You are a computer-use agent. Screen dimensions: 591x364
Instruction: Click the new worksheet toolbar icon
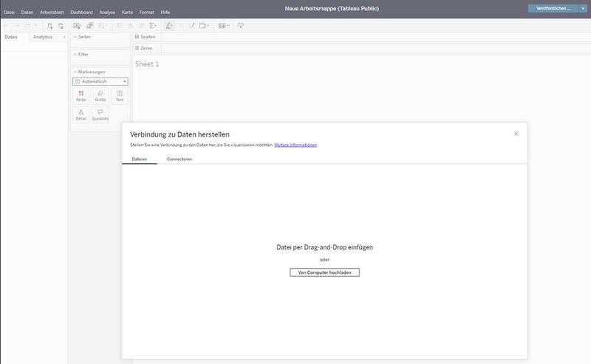78,25
